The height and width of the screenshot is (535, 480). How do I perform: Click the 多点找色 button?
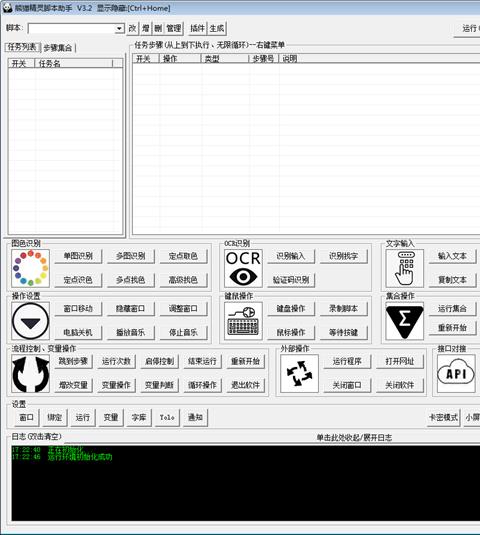(131, 280)
